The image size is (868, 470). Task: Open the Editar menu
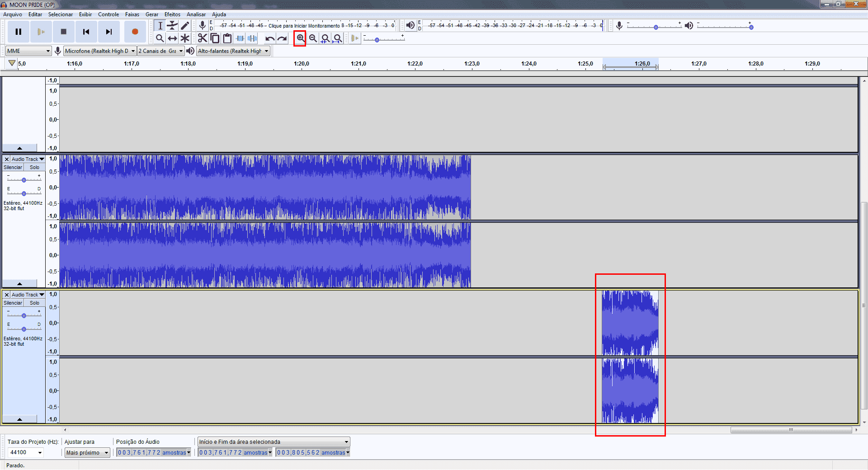35,14
